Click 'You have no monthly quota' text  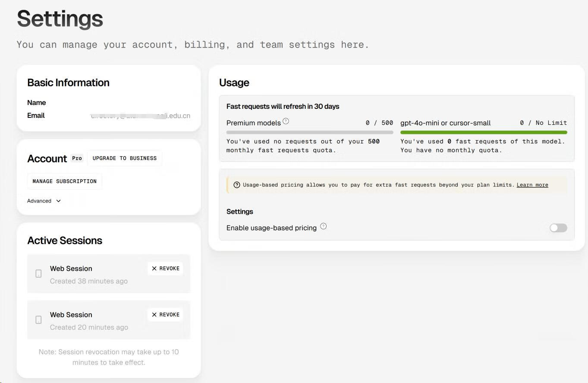point(451,150)
